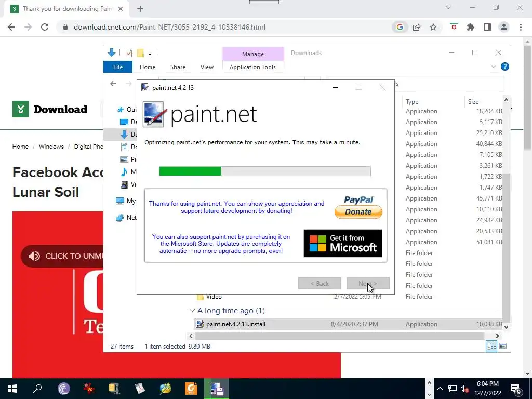Collapse the A long time ago group

click(x=192, y=311)
